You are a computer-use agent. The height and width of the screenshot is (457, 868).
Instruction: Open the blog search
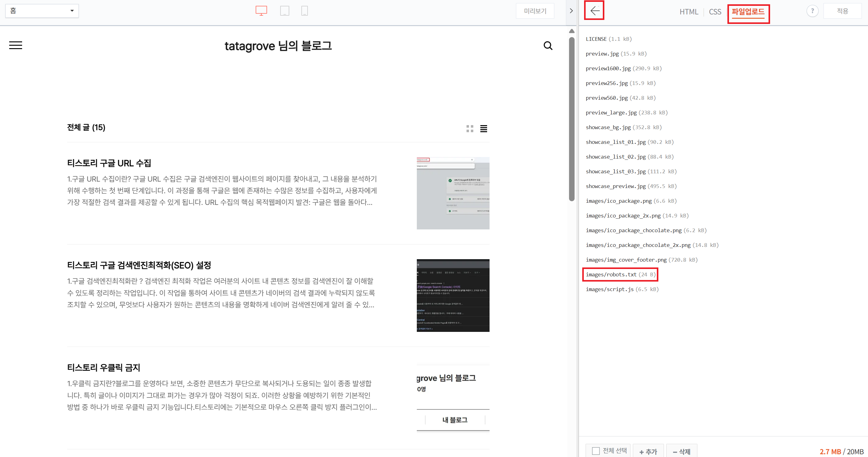(548, 45)
